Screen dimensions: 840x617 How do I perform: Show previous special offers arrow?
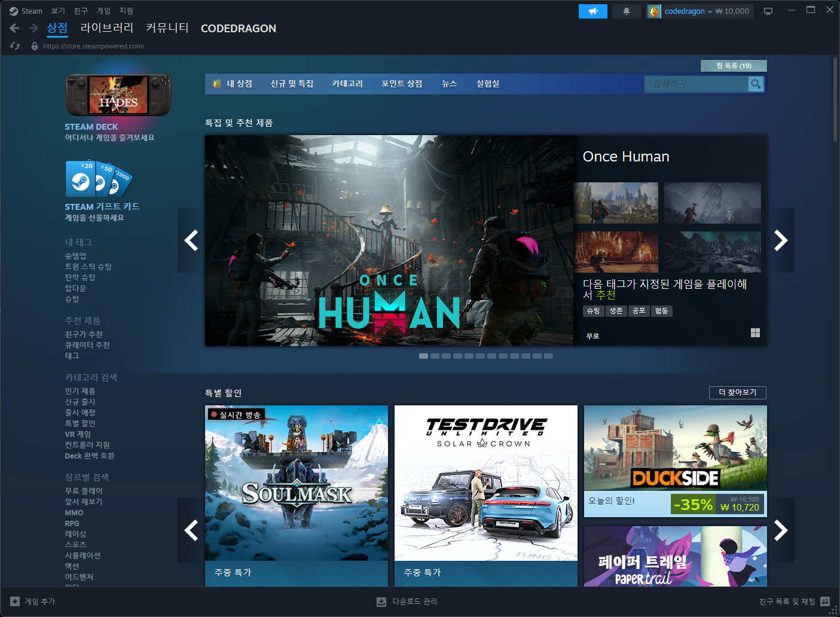point(191,530)
